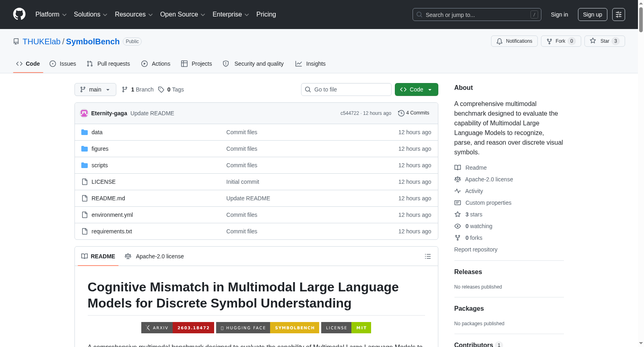The height and width of the screenshot is (347, 644).
Task: Click the star icon beside 3 stars
Action: 458,214
